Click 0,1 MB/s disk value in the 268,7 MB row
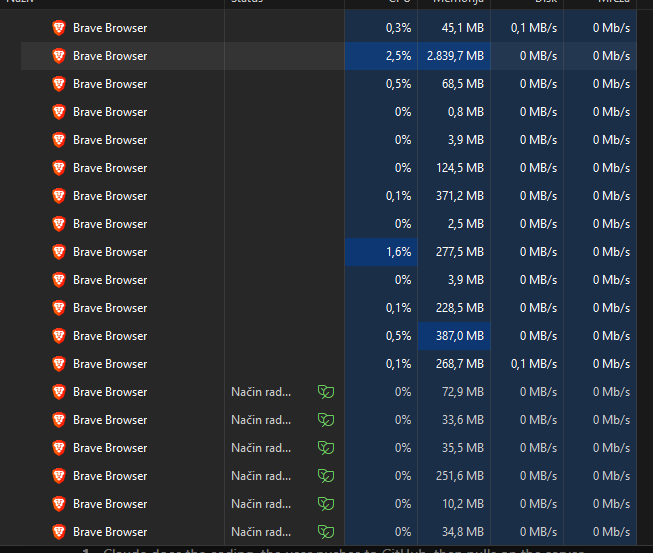653x553 pixels. click(x=534, y=364)
